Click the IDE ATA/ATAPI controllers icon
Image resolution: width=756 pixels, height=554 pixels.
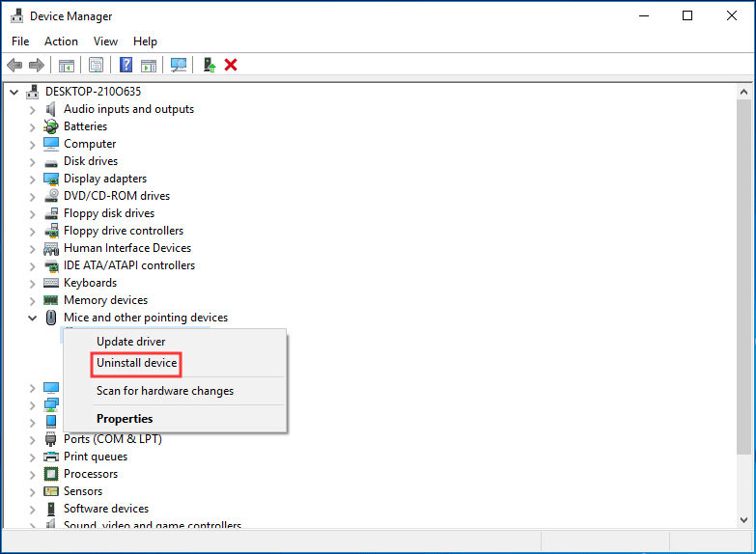[51, 265]
